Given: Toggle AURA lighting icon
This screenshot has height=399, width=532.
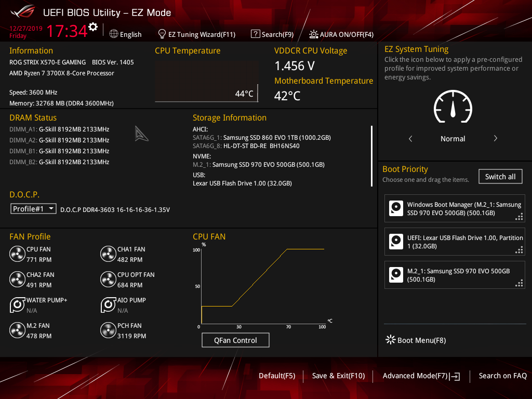Looking at the screenshot, I should click(x=313, y=34).
